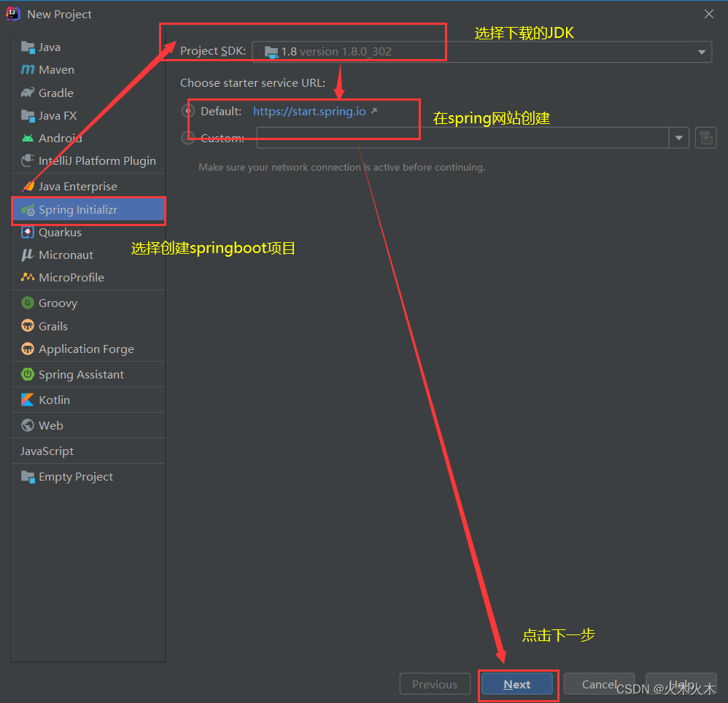Click the Android robot icon
This screenshot has height=703, width=728.
click(28, 139)
